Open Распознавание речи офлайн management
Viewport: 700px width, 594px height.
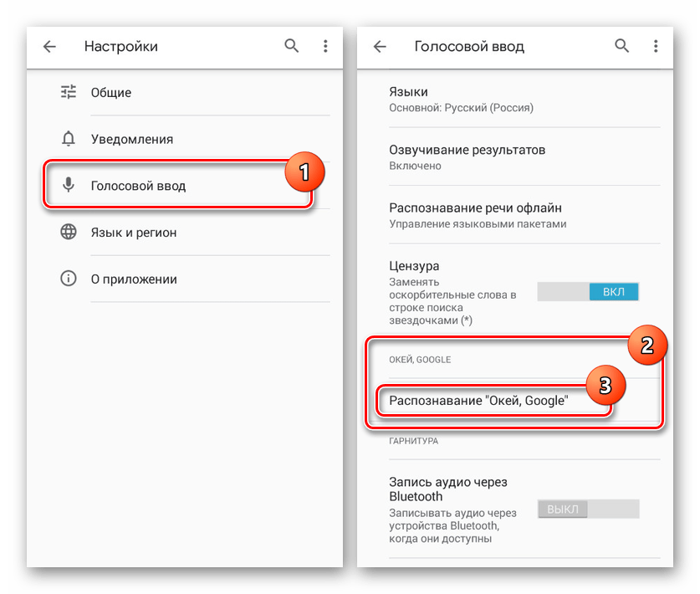515,215
